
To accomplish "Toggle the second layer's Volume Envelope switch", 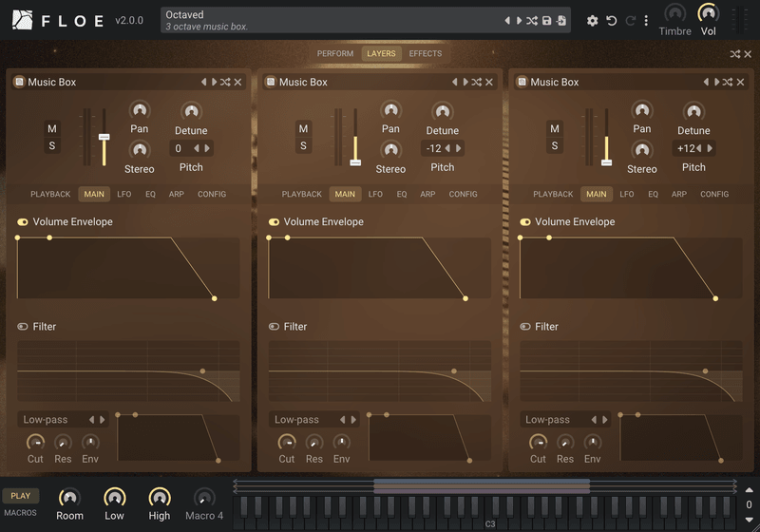I will click(274, 222).
